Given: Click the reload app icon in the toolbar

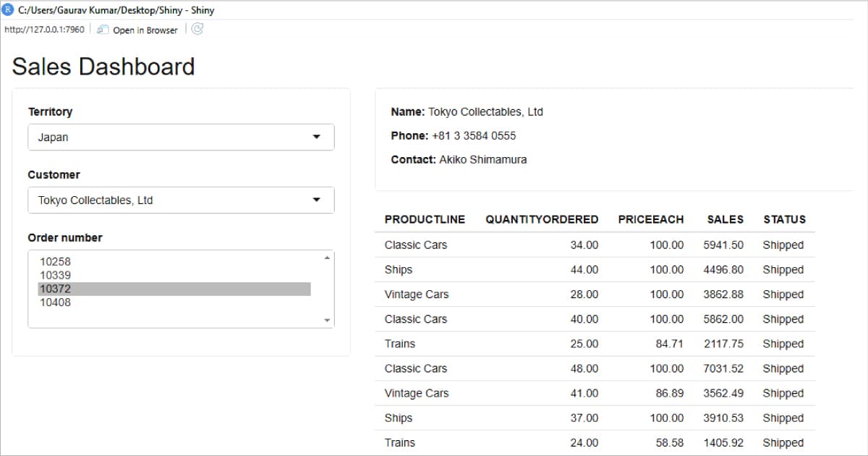Looking at the screenshot, I should click(196, 29).
